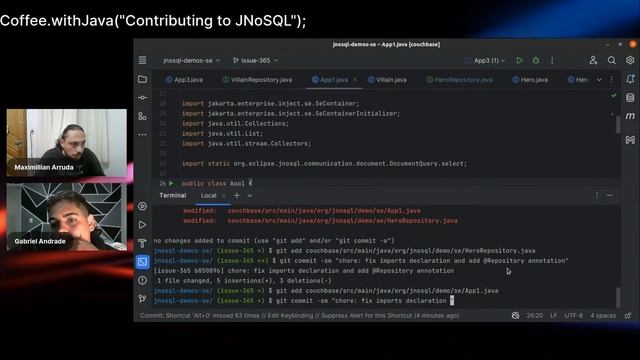Change line separator LF in status bar
This screenshot has height=360, width=640.
pyautogui.click(x=553, y=316)
